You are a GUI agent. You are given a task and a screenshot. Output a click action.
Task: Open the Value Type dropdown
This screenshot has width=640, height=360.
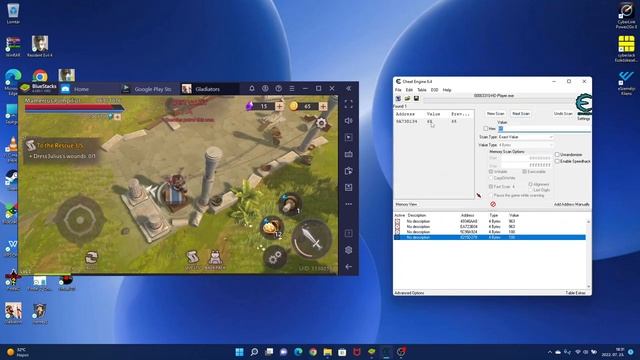[526, 145]
